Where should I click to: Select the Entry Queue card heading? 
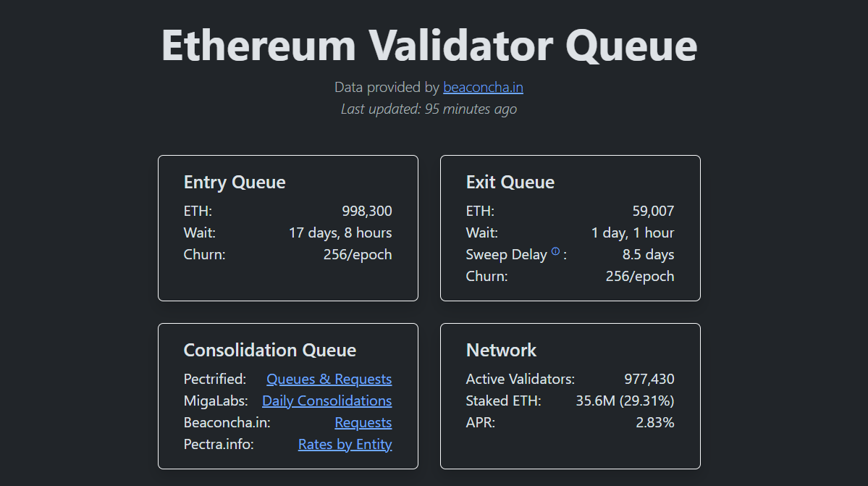click(x=235, y=183)
